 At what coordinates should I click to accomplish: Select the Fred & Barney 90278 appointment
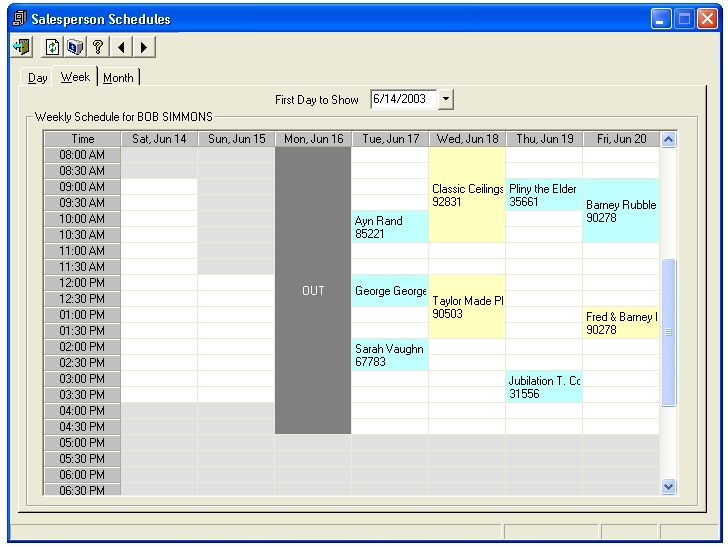point(621,323)
